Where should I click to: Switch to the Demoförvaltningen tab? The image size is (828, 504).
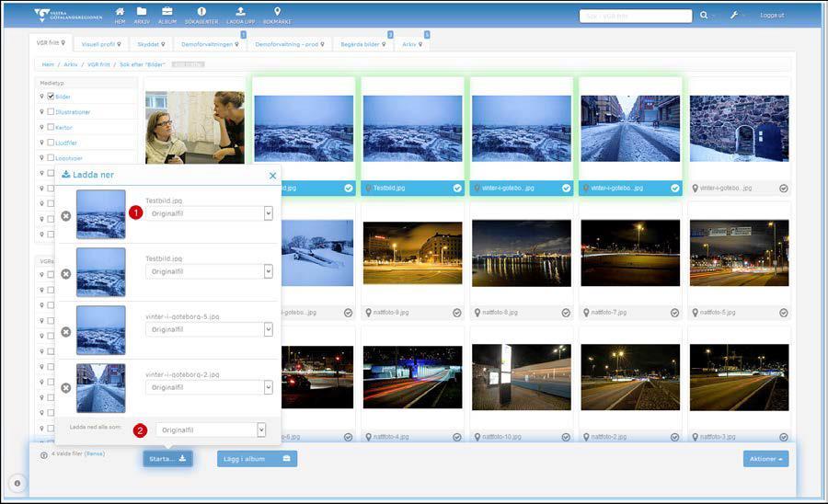click(x=210, y=44)
